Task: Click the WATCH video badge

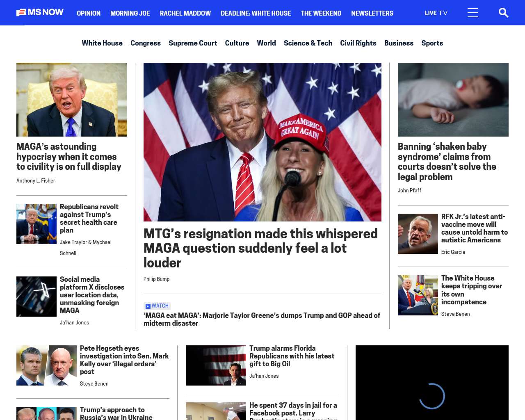Action: (157, 306)
